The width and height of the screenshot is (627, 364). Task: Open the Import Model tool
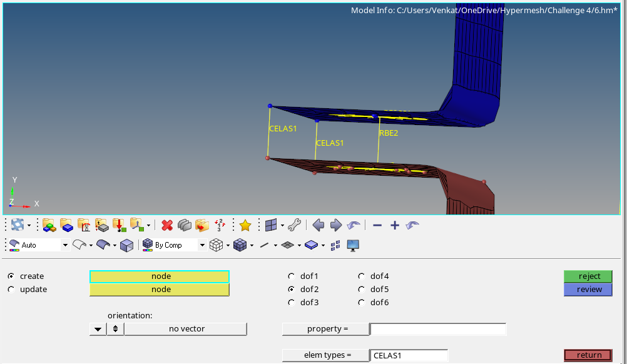click(x=118, y=225)
